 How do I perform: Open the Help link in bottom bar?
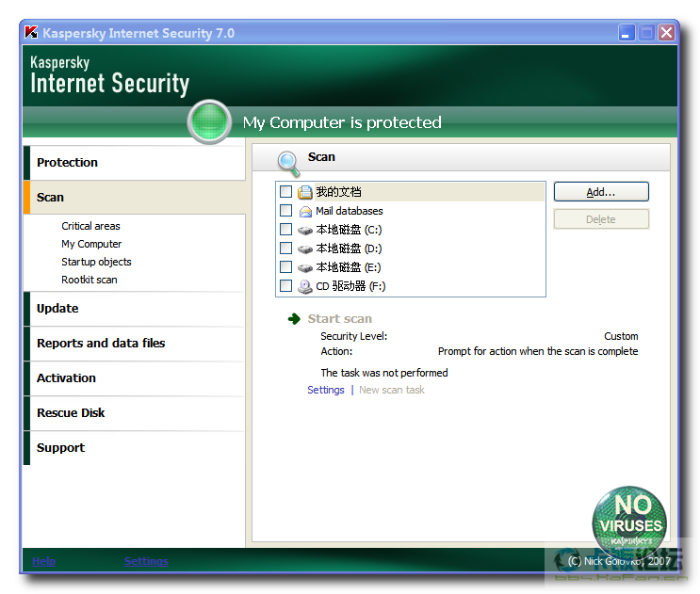pyautogui.click(x=43, y=561)
